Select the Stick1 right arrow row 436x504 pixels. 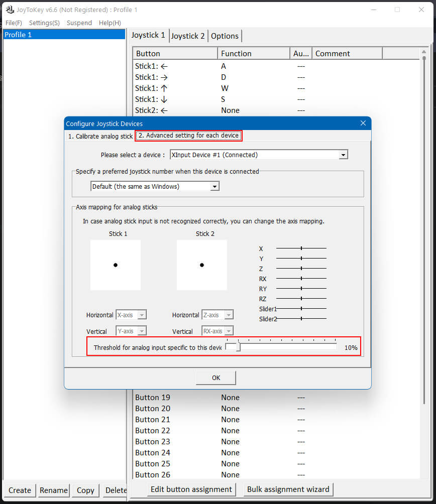(277, 77)
